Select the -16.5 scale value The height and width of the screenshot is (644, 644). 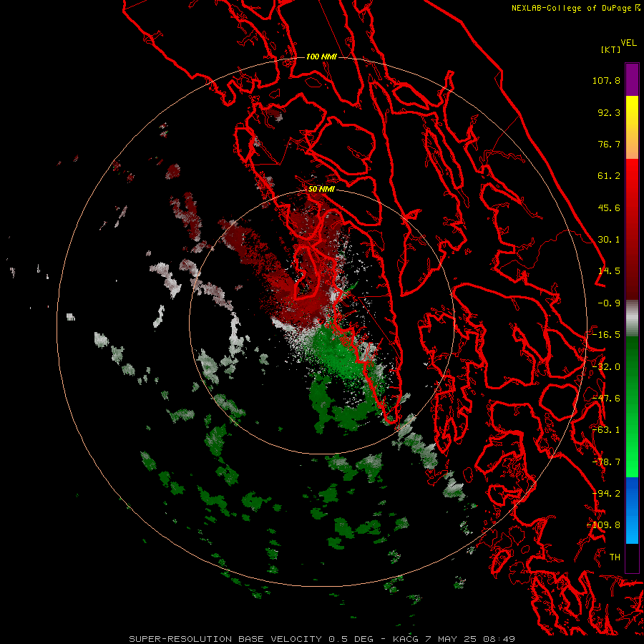point(606,335)
